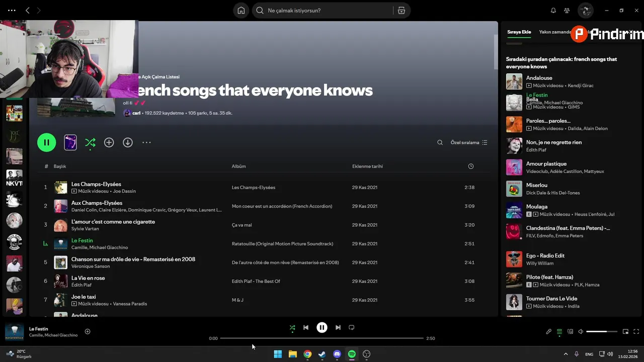The image size is (644, 362).
Task: Pause playback in the bottom player
Action: point(322,328)
